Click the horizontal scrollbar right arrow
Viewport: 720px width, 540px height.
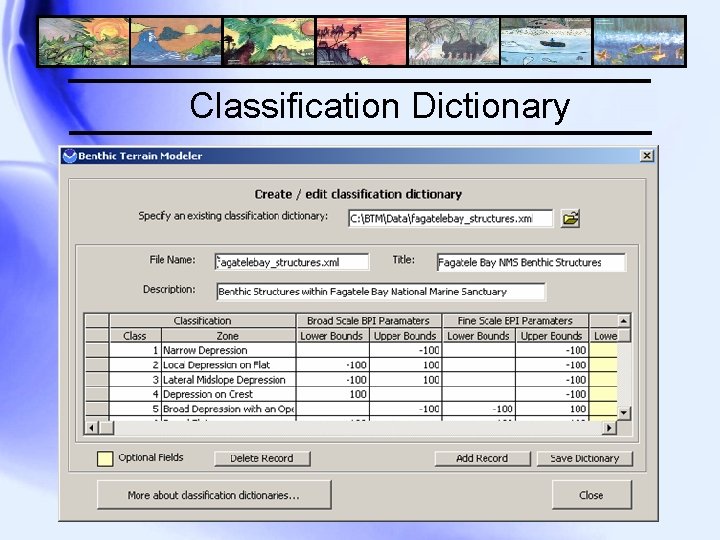coord(609,428)
